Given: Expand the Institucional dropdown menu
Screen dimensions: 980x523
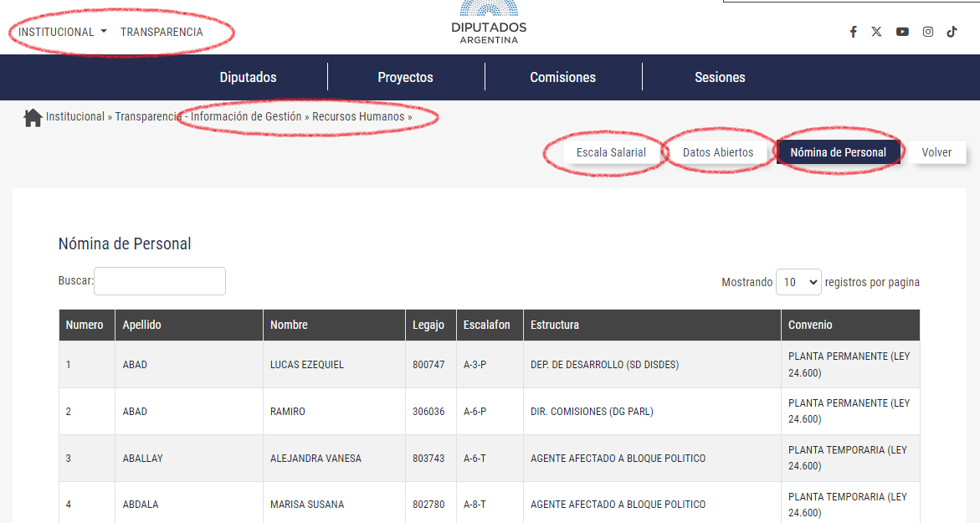Looking at the screenshot, I should pyautogui.click(x=63, y=32).
